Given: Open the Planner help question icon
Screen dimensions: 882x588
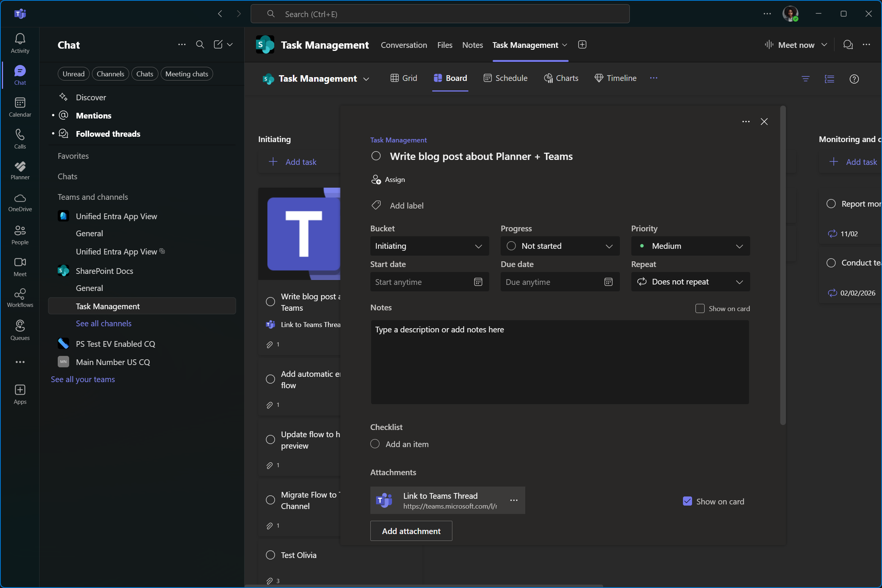Looking at the screenshot, I should click(854, 79).
